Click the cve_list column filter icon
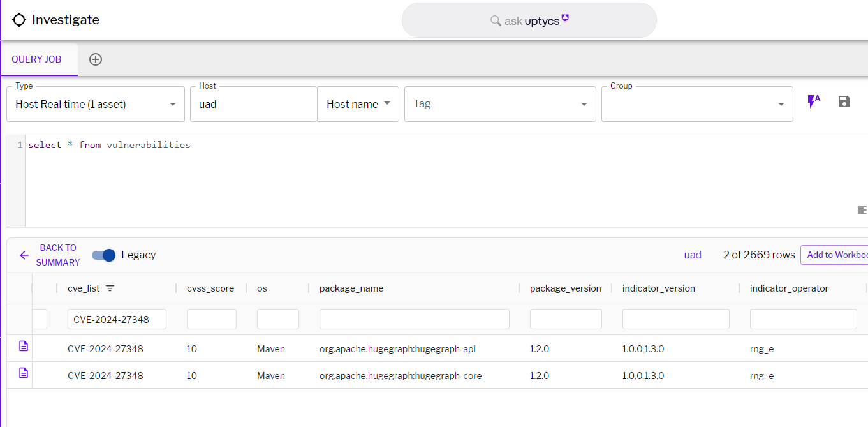This screenshot has width=868, height=427. pyautogui.click(x=110, y=288)
